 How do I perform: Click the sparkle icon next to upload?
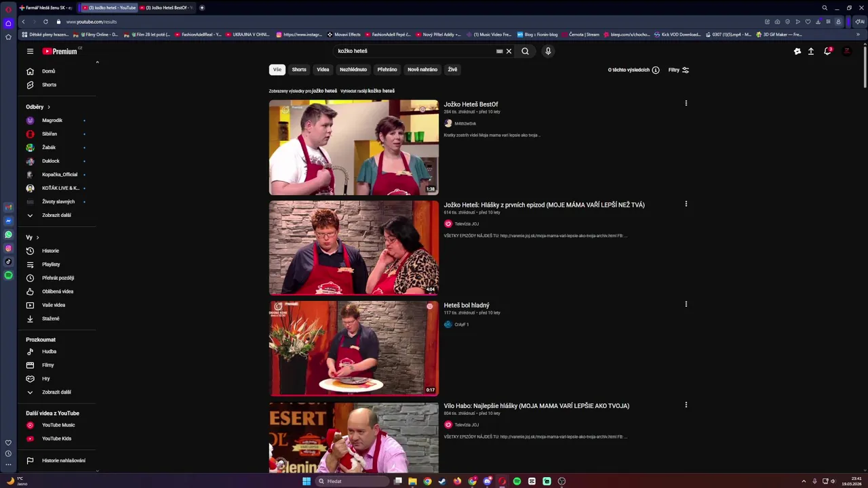[797, 51]
